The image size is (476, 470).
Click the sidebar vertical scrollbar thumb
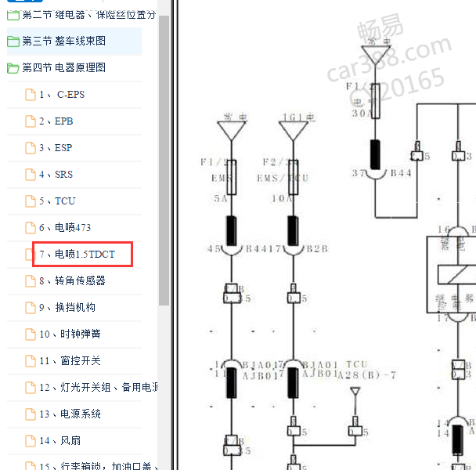pyautogui.click(x=164, y=161)
